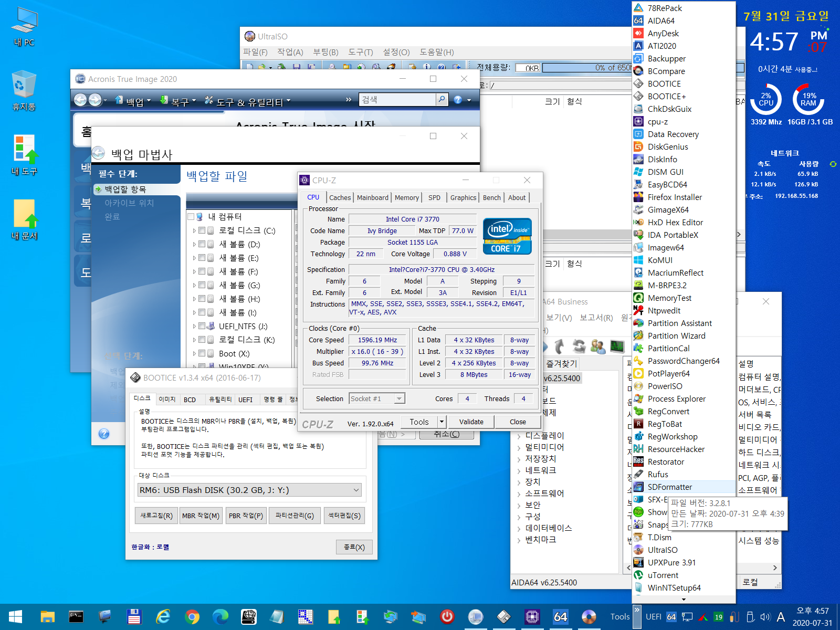840x630 pixels.
Task: Expand the 새 볼륨 (I:) tree node
Action: click(x=194, y=312)
